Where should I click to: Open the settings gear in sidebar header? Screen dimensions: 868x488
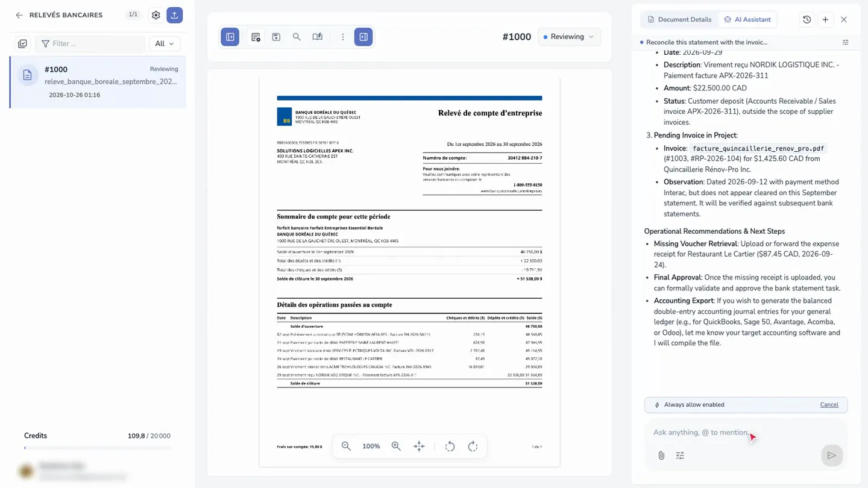156,15
